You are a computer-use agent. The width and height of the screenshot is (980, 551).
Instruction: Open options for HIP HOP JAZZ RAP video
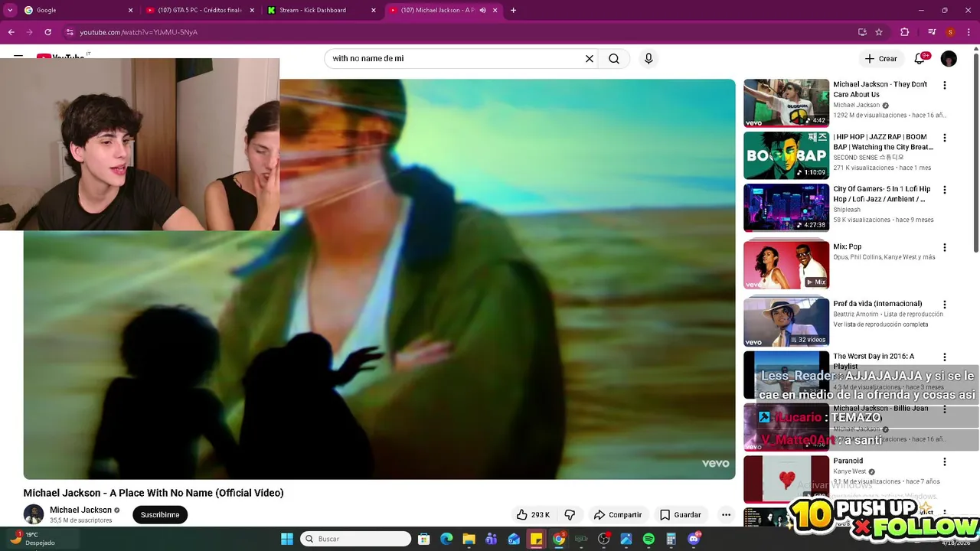click(944, 138)
